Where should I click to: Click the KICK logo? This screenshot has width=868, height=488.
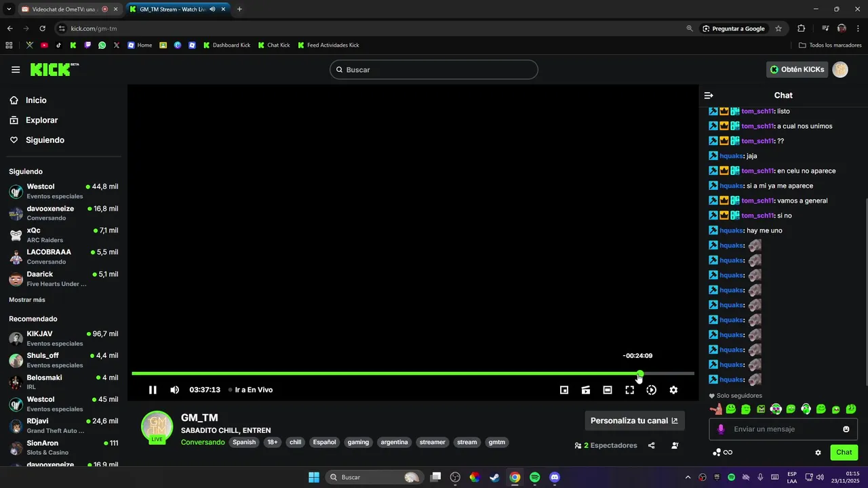(x=54, y=69)
